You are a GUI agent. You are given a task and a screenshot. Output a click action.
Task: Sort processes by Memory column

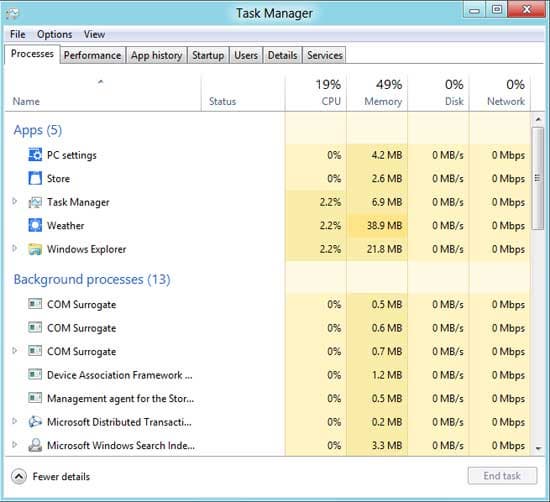pyautogui.click(x=377, y=93)
